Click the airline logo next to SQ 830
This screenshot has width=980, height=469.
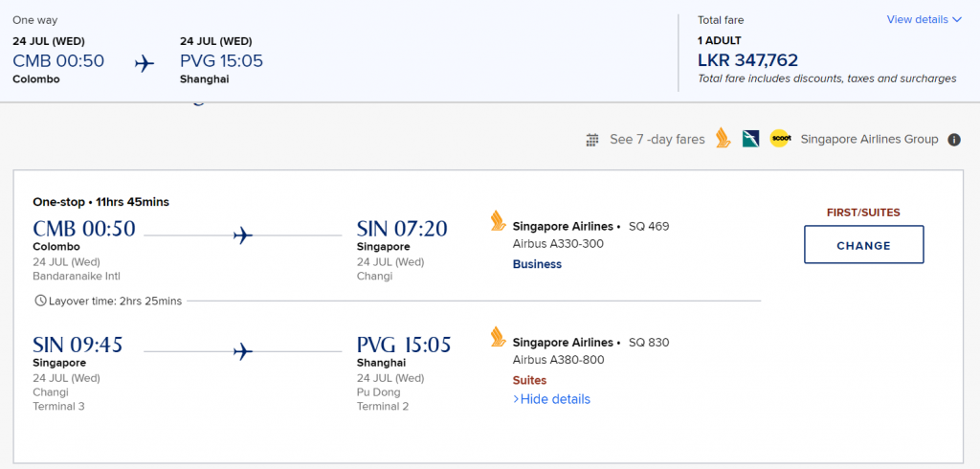[x=498, y=336]
